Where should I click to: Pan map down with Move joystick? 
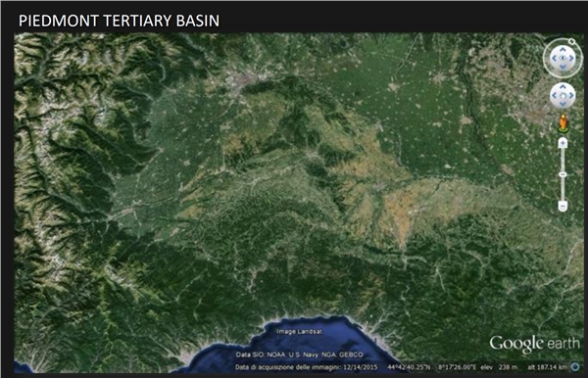(563, 104)
